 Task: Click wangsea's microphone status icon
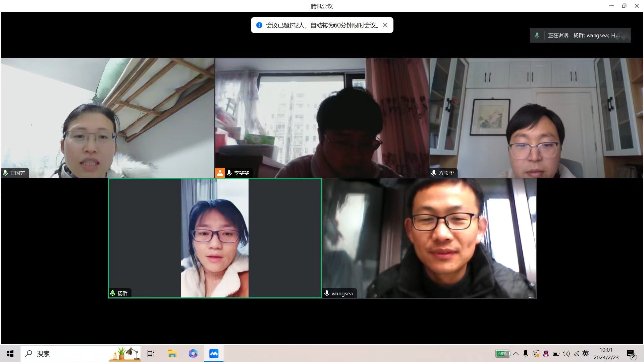pyautogui.click(x=327, y=293)
